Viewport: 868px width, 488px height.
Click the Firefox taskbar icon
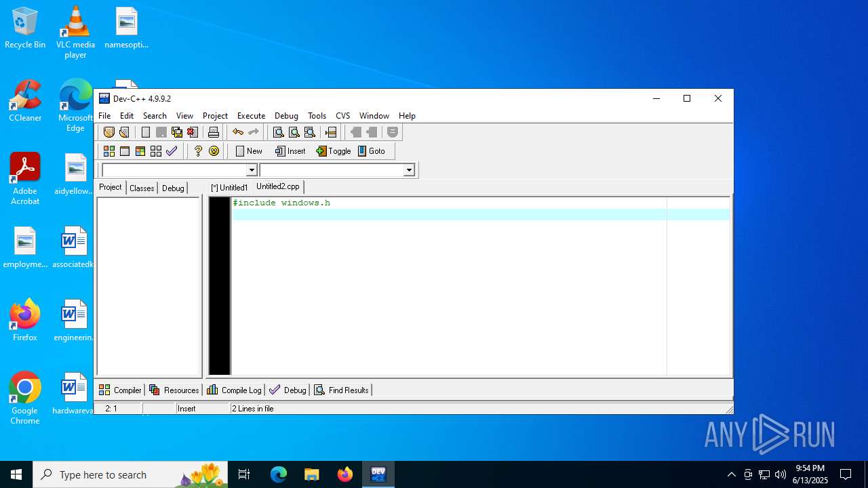345,474
